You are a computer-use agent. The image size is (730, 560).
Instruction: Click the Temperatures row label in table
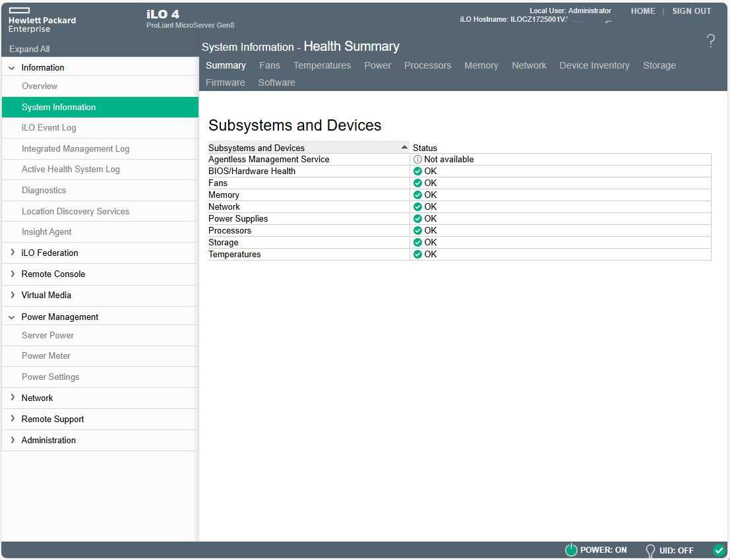coord(234,254)
